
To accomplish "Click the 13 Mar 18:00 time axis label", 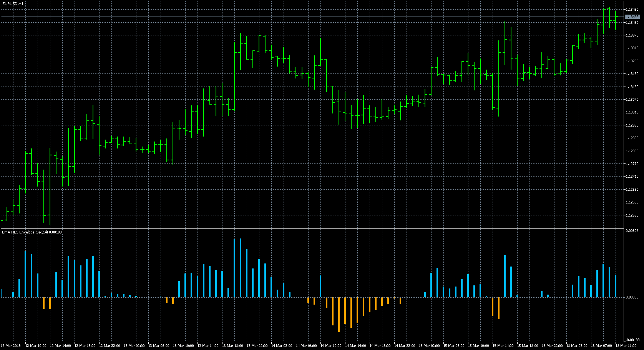I will coord(232,346).
